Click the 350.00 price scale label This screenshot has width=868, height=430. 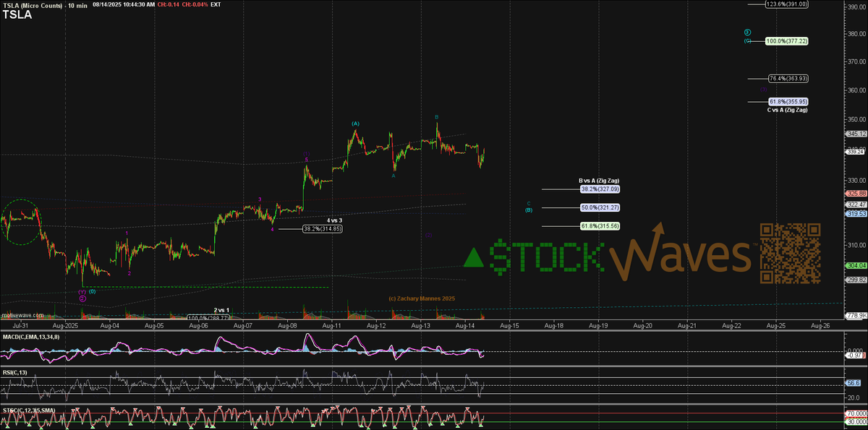858,120
